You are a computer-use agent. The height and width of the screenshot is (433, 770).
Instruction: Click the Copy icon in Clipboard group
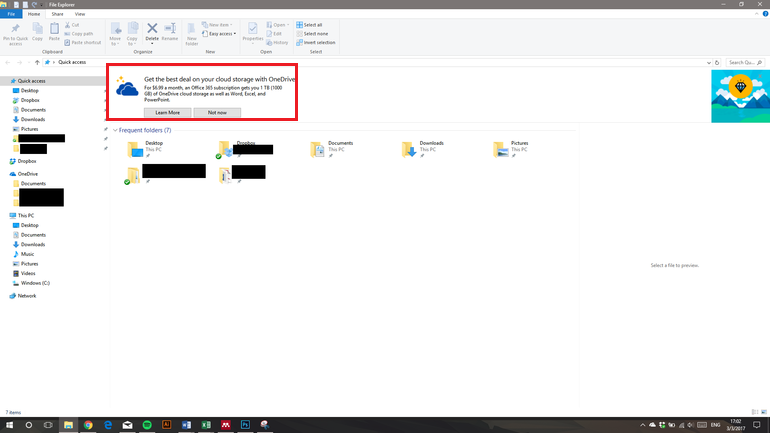[37, 32]
